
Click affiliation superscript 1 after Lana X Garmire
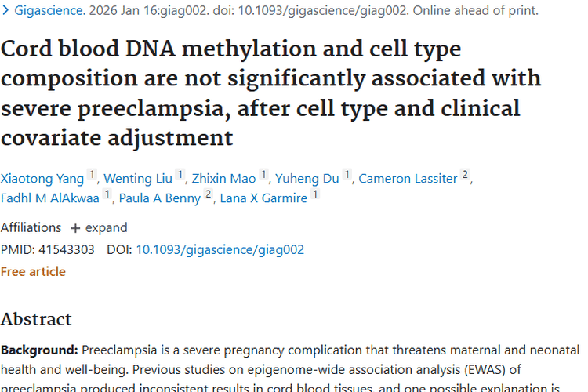pyautogui.click(x=315, y=196)
